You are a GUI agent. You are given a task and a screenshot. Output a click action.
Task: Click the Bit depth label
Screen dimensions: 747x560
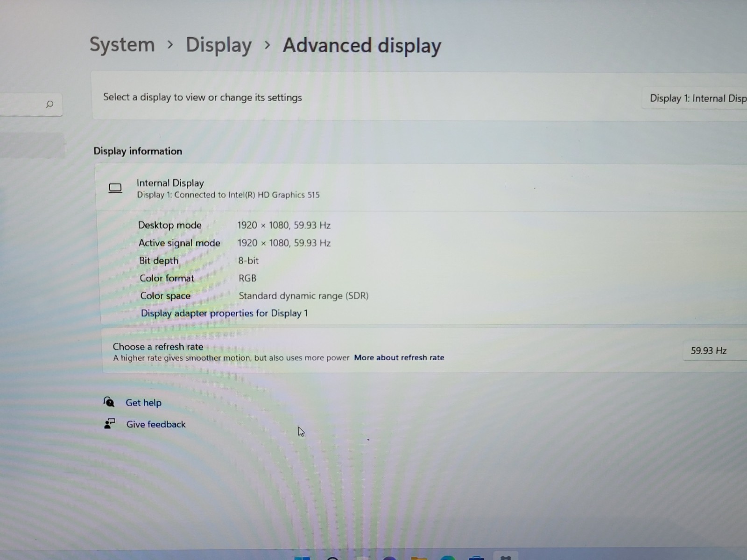[x=159, y=260]
